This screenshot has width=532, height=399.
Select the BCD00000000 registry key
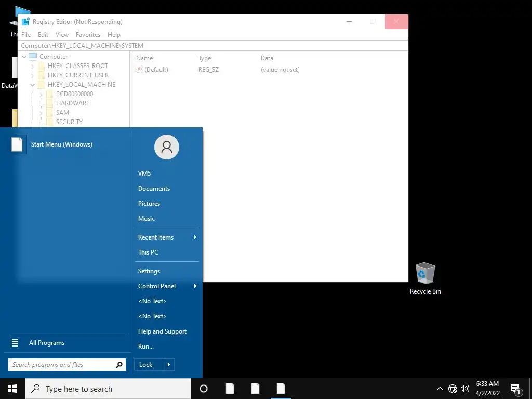coord(74,94)
